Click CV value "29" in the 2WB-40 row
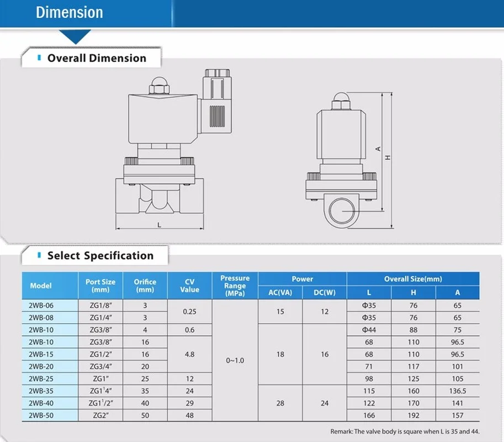 [190, 403]
